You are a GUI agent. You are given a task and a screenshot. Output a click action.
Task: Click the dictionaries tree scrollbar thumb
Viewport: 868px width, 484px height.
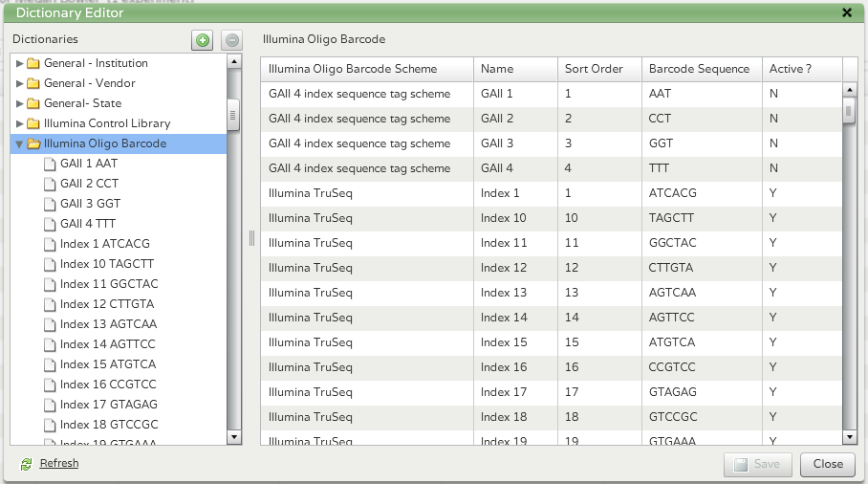click(233, 115)
